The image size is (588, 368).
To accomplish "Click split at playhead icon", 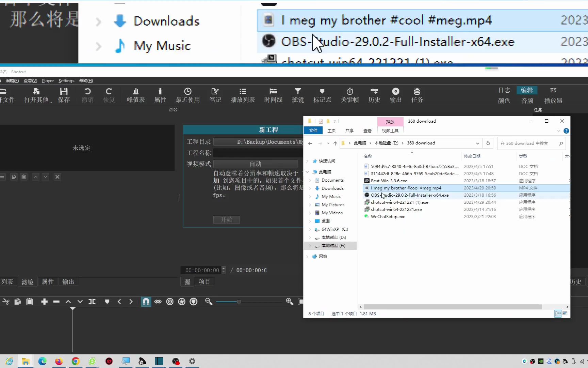I will (92, 302).
